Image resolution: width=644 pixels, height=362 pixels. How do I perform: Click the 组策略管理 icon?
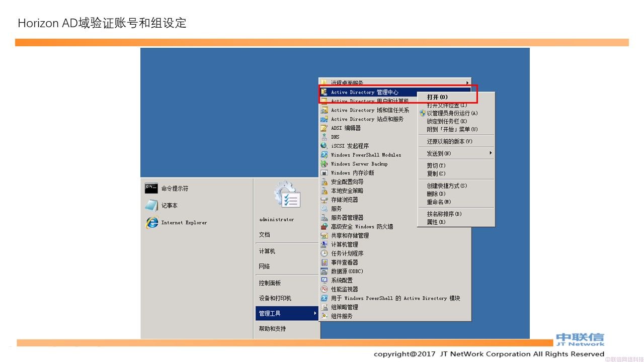tap(325, 307)
